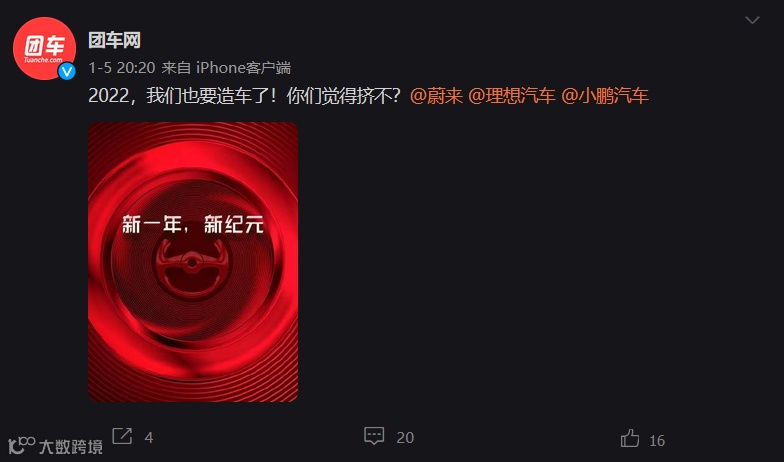This screenshot has height=462, width=784.
Task: Expand the post options chevron
Action: click(x=752, y=20)
